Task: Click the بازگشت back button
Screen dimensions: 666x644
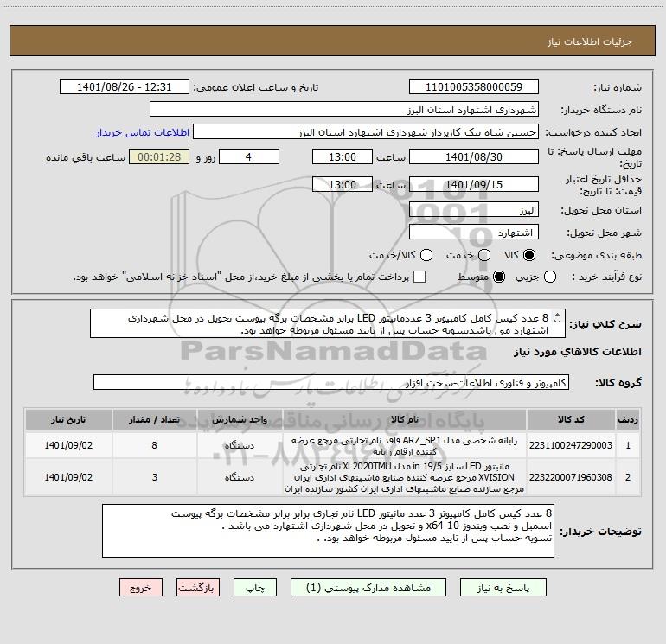Action: point(198,588)
